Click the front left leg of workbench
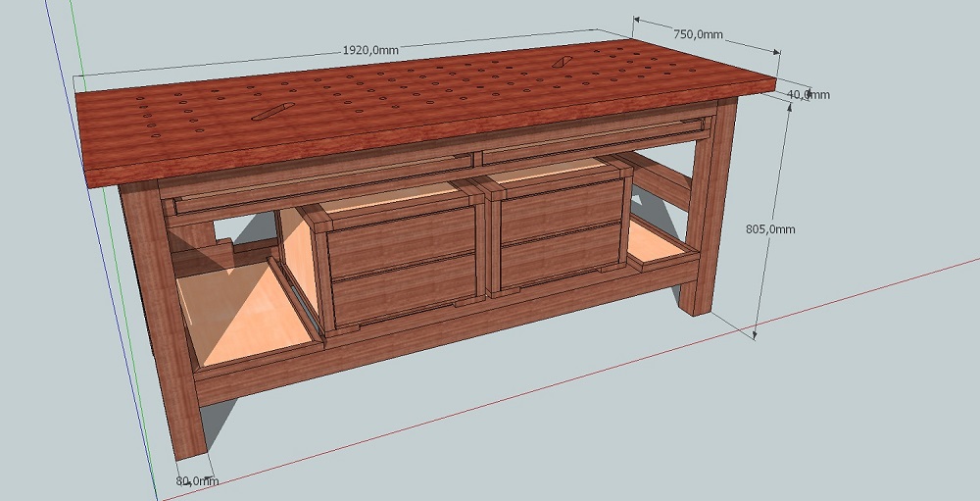The height and width of the screenshot is (501, 980). click(172, 324)
